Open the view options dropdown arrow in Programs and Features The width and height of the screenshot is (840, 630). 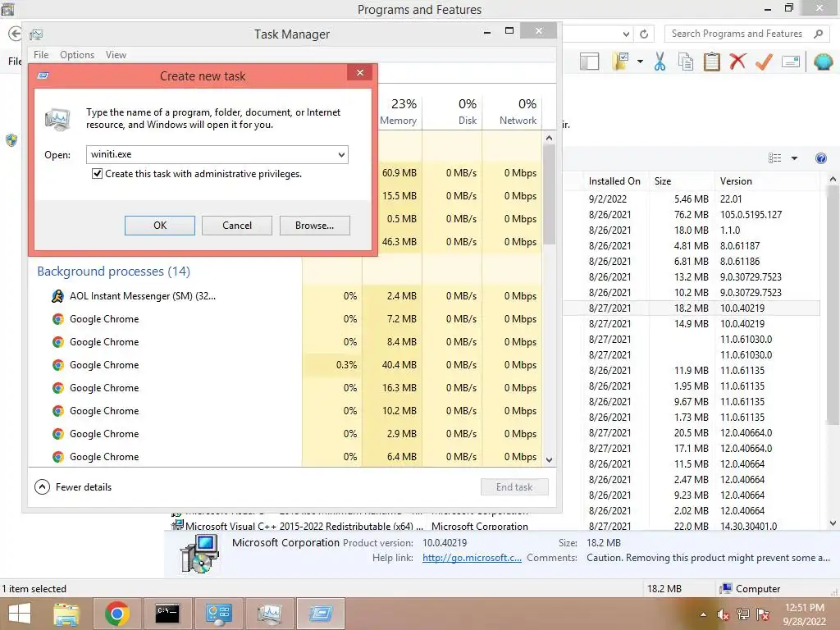click(794, 158)
